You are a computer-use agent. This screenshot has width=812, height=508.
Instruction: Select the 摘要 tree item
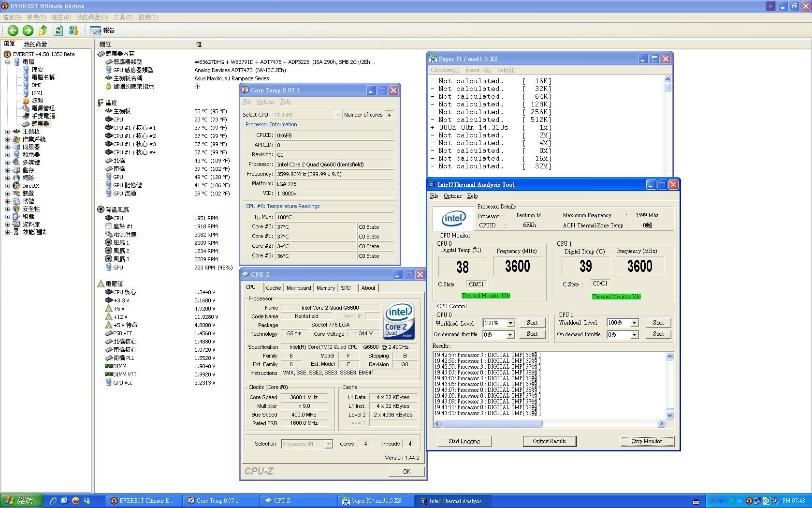pos(37,70)
